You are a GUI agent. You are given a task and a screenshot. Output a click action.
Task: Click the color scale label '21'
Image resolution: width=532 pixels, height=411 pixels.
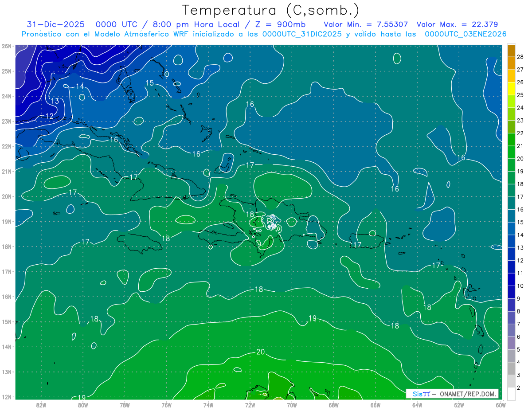coord(520,145)
